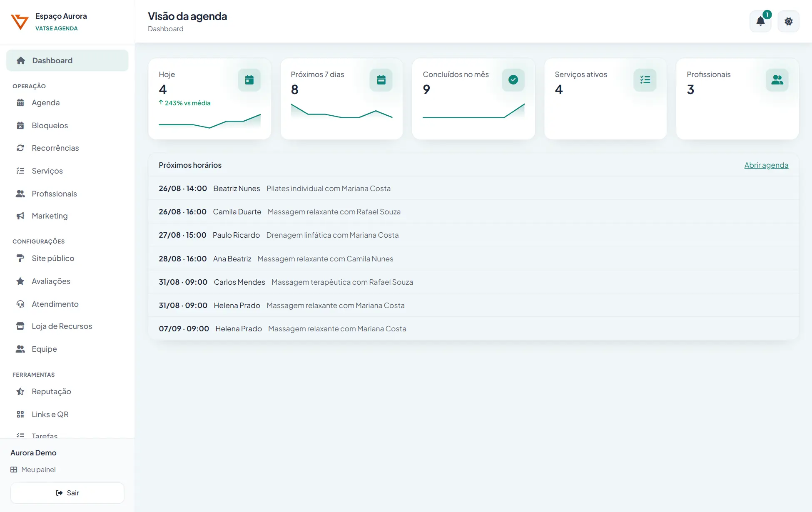Select Marketing in the sidebar
The image size is (812, 512).
tap(67, 216)
